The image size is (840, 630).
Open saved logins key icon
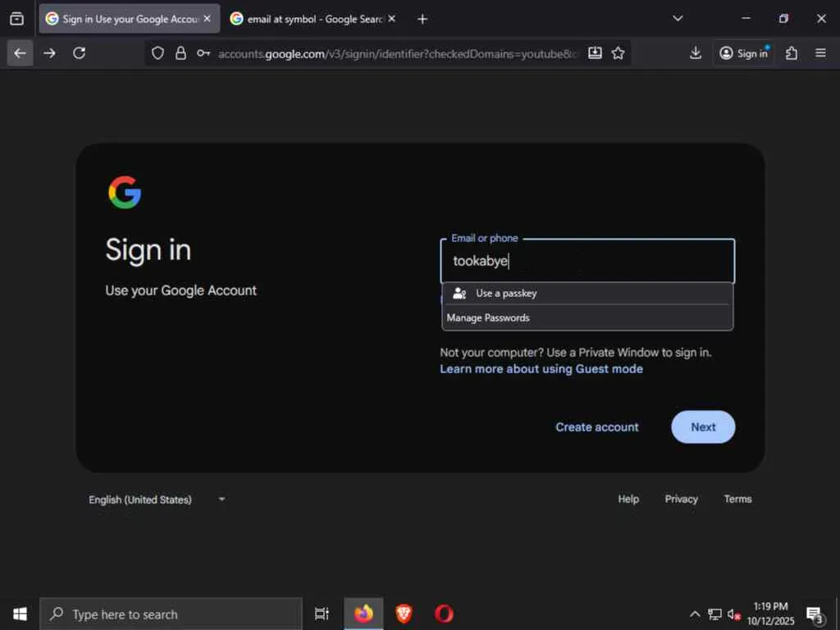203,53
